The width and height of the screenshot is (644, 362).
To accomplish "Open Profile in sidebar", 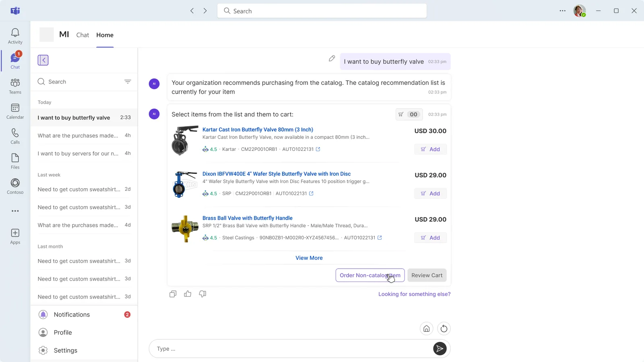I will [x=84, y=333].
